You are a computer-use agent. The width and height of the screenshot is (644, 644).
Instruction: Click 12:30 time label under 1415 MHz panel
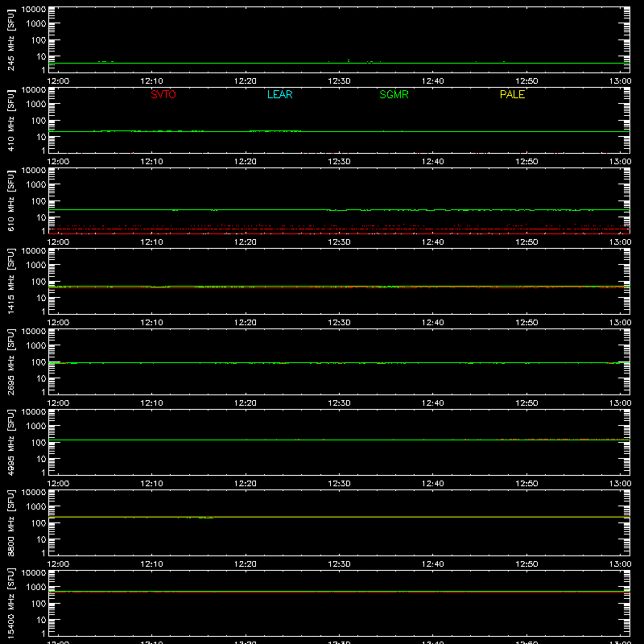point(339,323)
